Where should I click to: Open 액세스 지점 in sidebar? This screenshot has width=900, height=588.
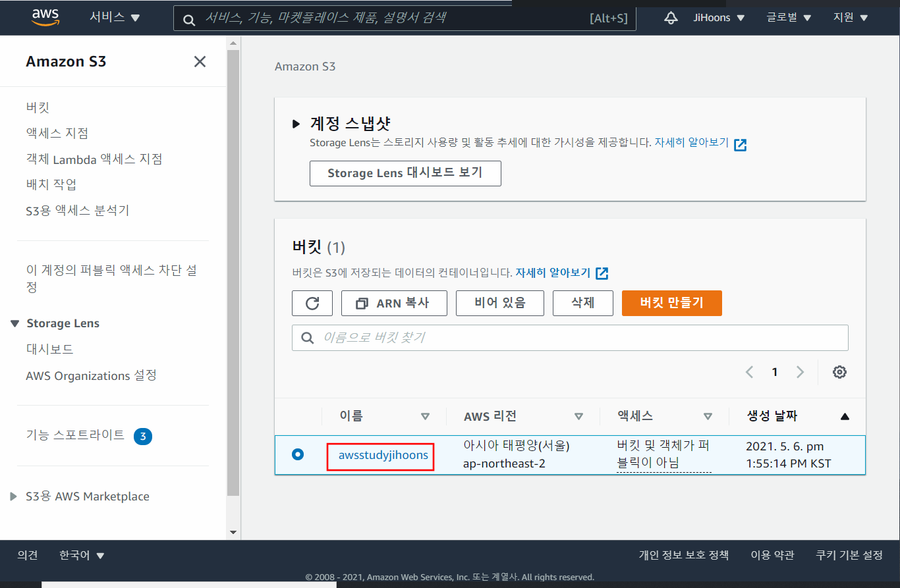pos(57,133)
